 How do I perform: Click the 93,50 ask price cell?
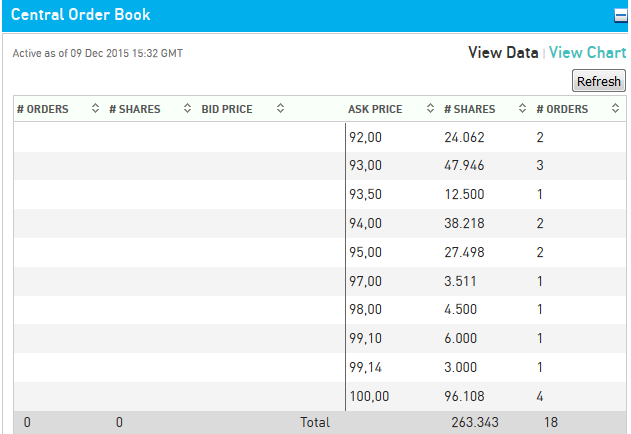coord(365,195)
